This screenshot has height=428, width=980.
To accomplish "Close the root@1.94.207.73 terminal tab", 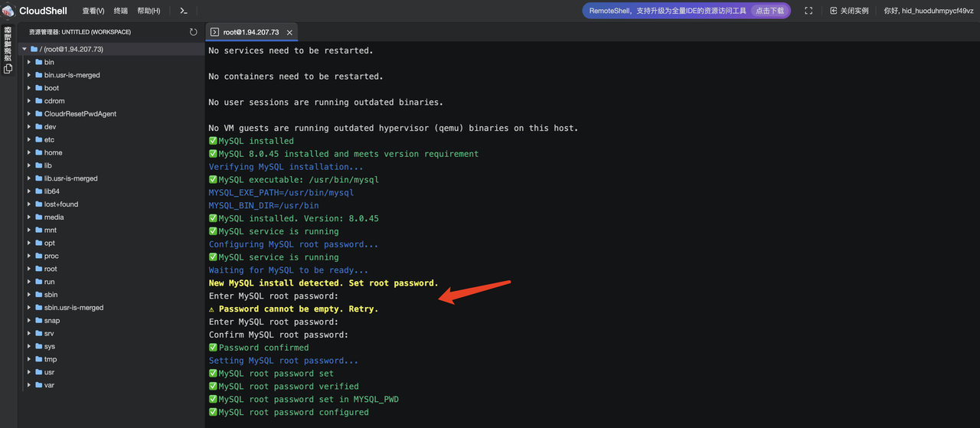I will tap(289, 32).
